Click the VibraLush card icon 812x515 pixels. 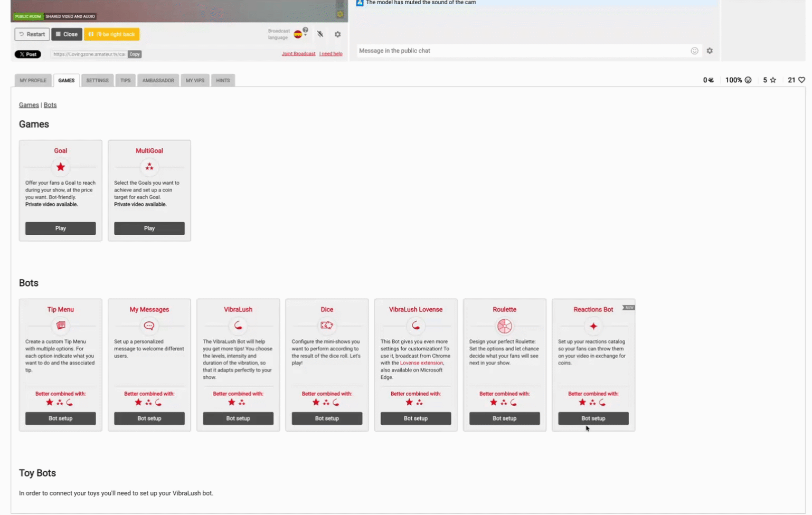click(x=238, y=326)
